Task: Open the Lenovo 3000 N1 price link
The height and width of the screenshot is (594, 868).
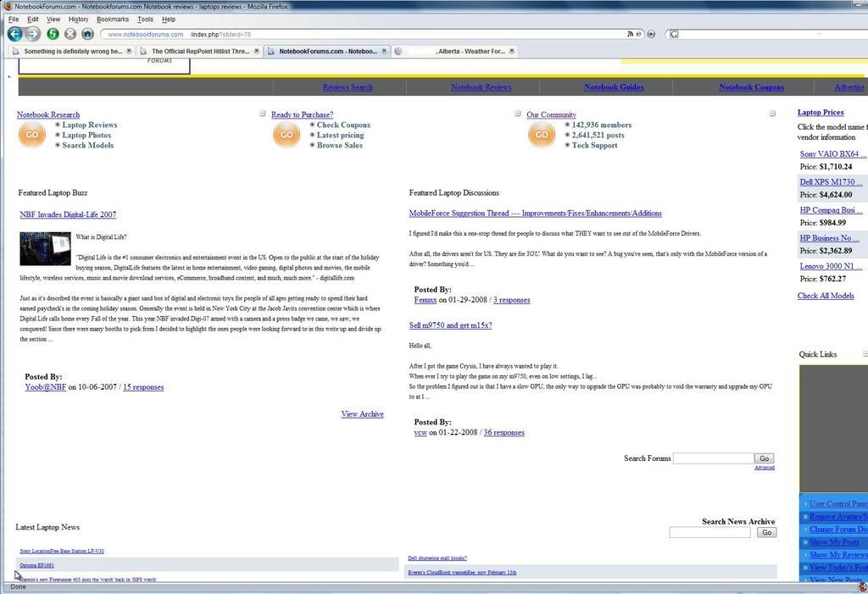Action: tap(831, 266)
